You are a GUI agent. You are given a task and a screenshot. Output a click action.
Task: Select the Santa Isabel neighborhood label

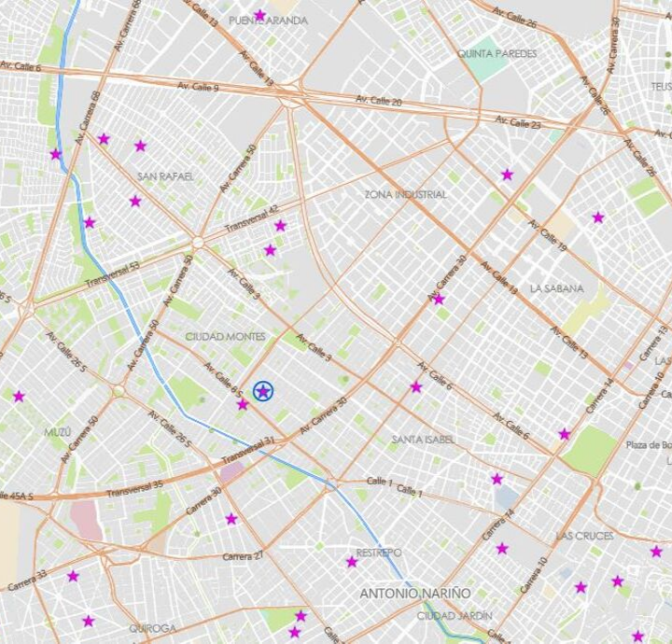tap(423, 439)
